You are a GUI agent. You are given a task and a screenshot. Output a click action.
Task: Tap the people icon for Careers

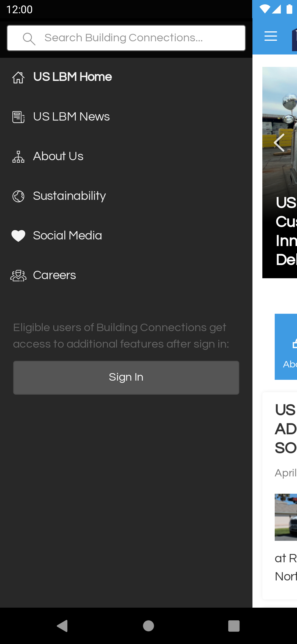coord(18,275)
